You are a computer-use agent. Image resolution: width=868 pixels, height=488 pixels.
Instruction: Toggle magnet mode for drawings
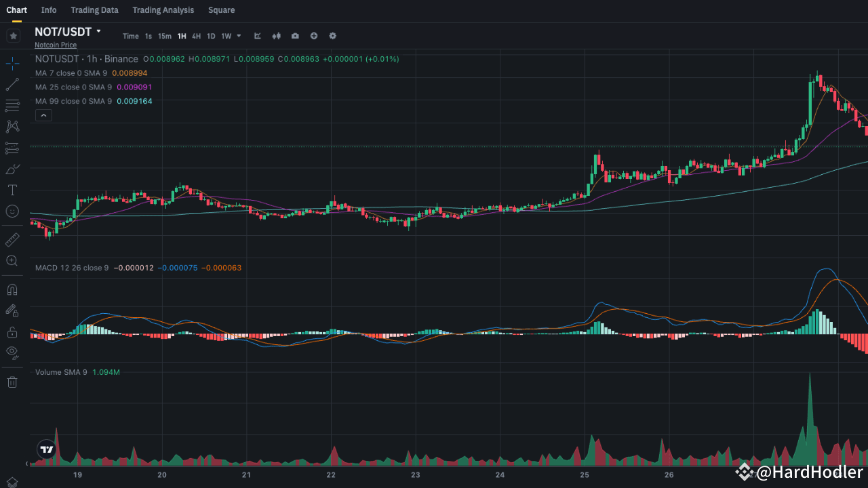pos(12,289)
